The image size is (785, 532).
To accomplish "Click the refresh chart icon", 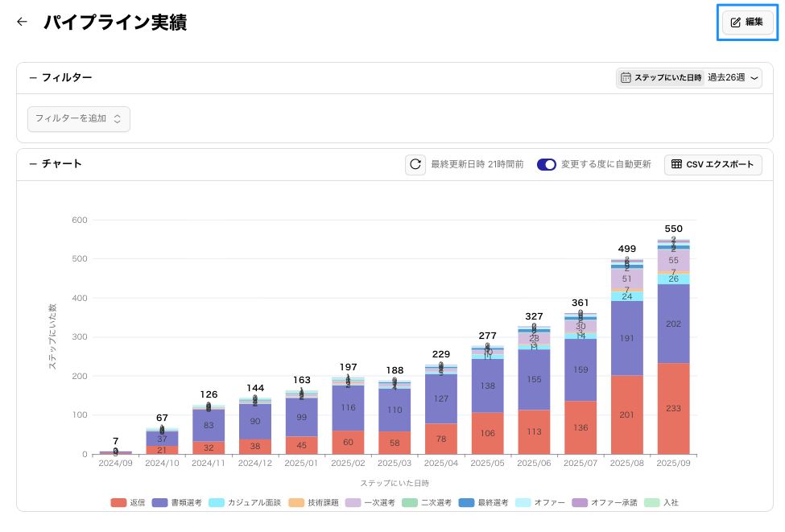I will tap(415, 164).
